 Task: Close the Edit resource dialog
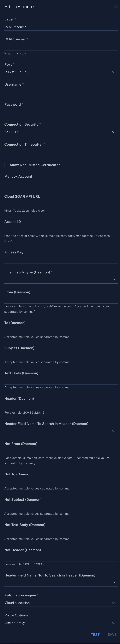pos(116,7)
